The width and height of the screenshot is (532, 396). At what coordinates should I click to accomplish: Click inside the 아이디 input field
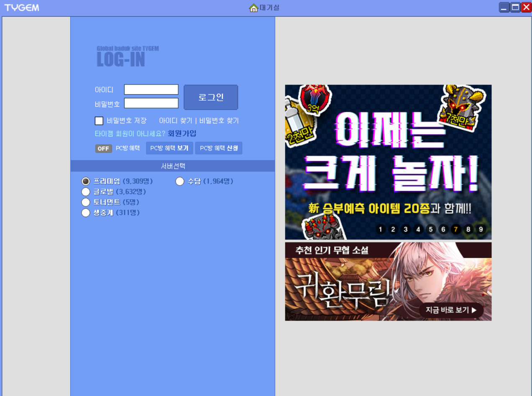coord(151,90)
